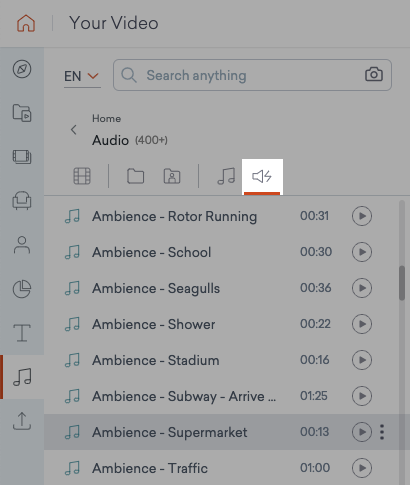Play Ambience - Rotor Running preview

[x=362, y=216]
